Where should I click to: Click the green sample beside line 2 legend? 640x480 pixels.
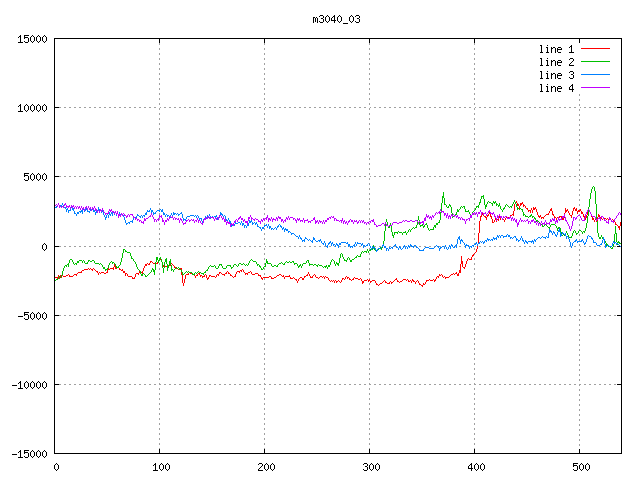point(595,62)
